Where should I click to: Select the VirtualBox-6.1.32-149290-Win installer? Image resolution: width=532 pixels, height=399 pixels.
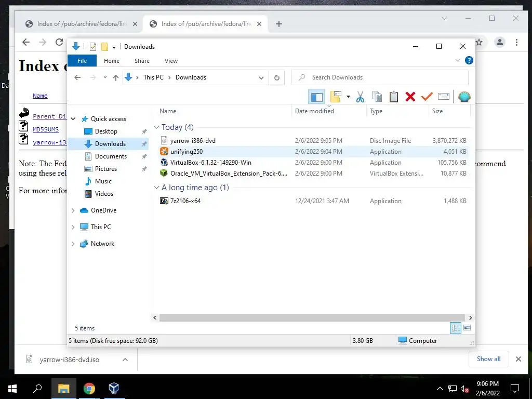tap(313, 163)
